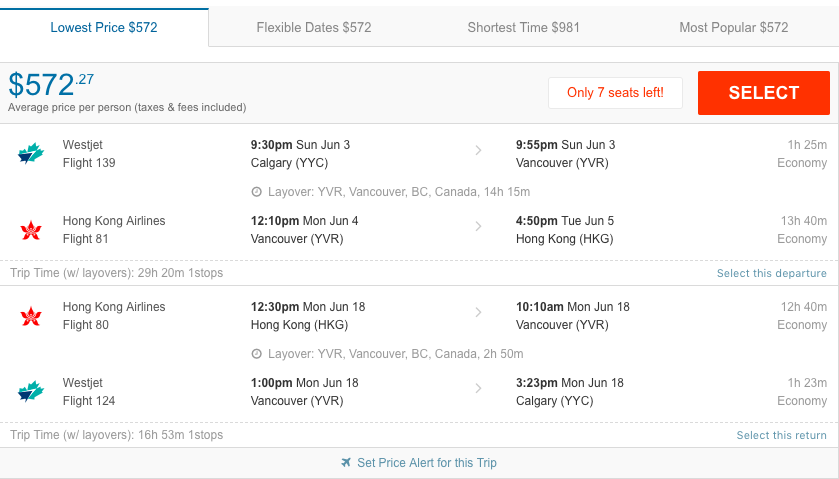Open the Lowest Price $572 tab
The height and width of the screenshot is (479, 839).
104,27
